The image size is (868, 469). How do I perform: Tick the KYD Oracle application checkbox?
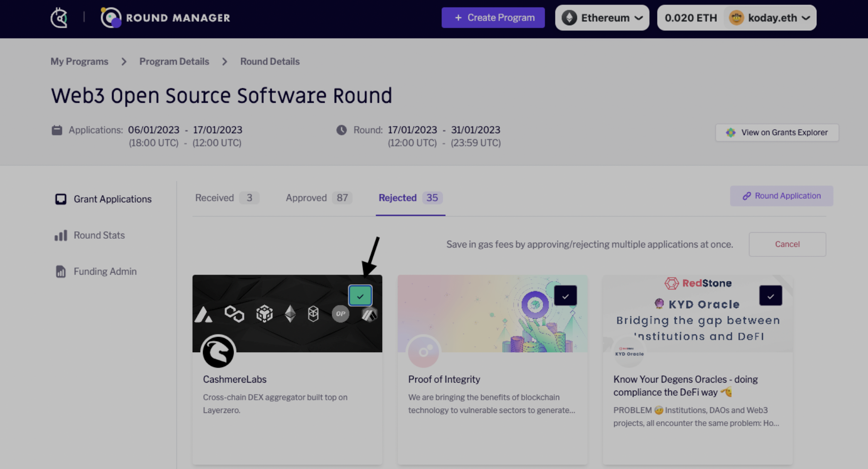pos(770,296)
